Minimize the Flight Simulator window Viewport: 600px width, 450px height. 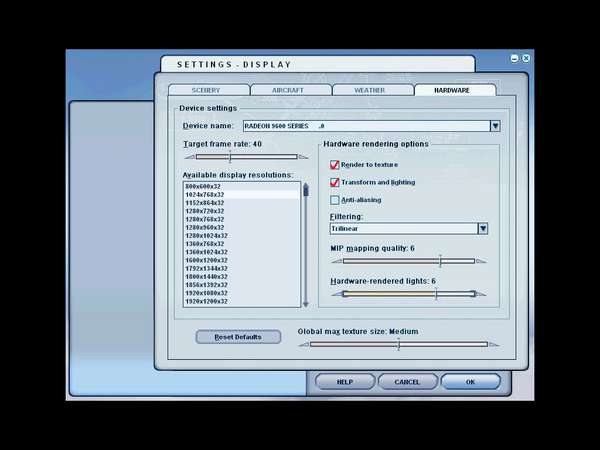pos(515,58)
